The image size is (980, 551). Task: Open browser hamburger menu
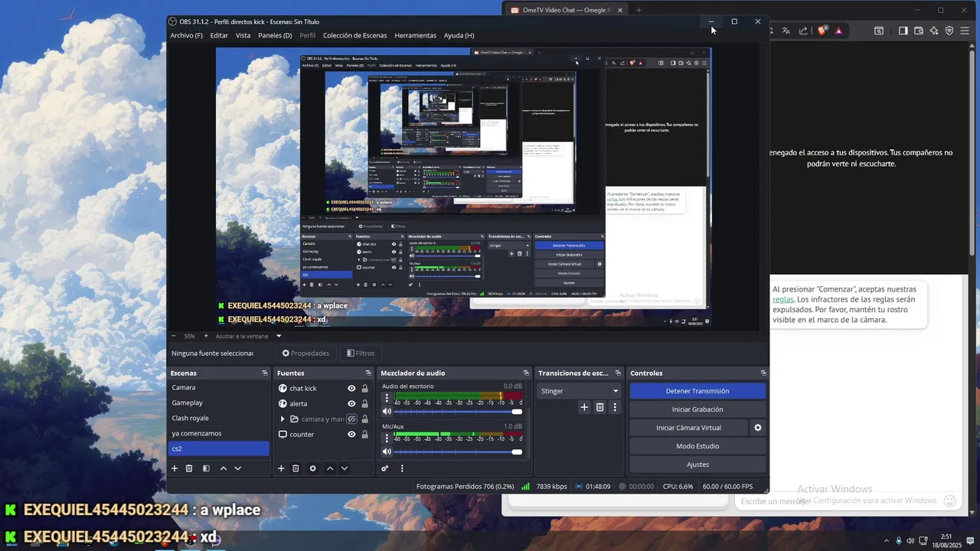(965, 31)
